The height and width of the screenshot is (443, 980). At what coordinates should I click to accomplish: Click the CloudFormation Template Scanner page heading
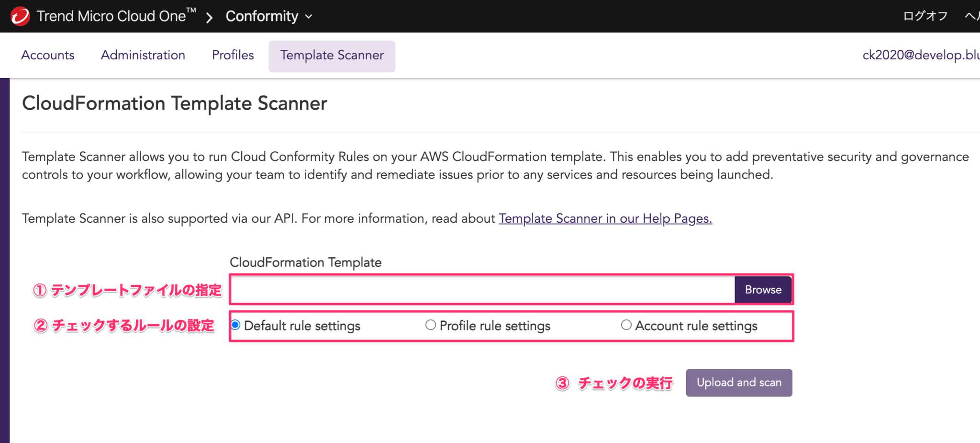click(175, 103)
